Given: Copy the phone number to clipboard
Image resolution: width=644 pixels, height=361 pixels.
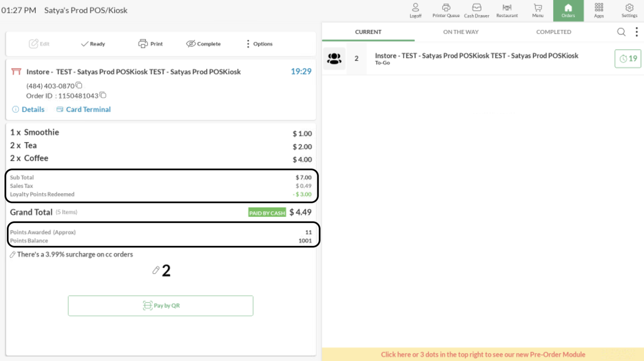Looking at the screenshot, I should [x=79, y=85].
